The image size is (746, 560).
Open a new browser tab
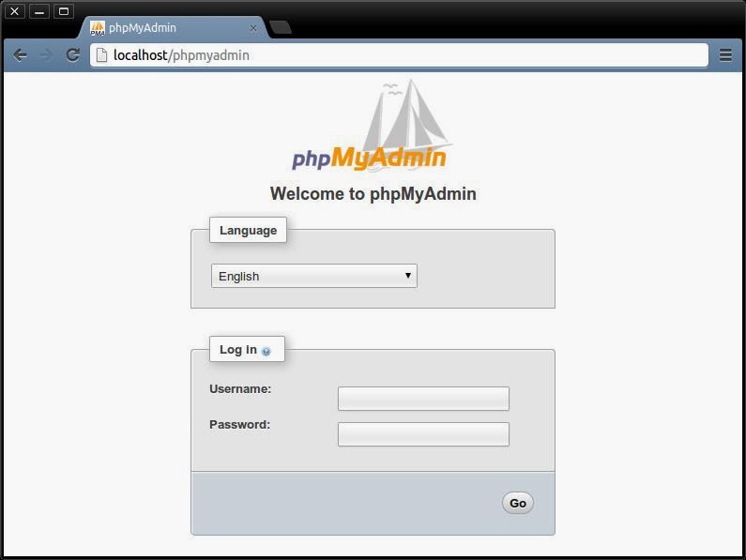tap(281, 27)
